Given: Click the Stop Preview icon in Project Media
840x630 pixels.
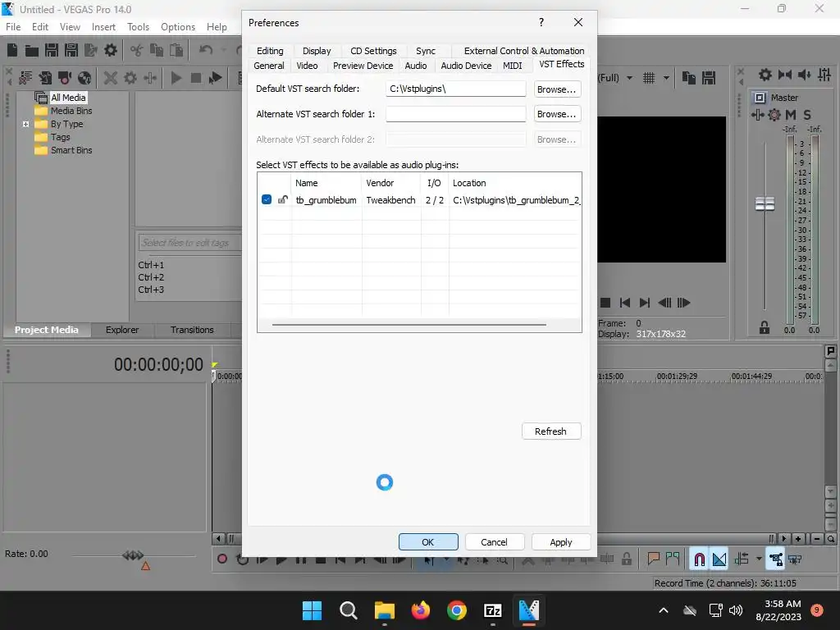Looking at the screenshot, I should (x=196, y=78).
